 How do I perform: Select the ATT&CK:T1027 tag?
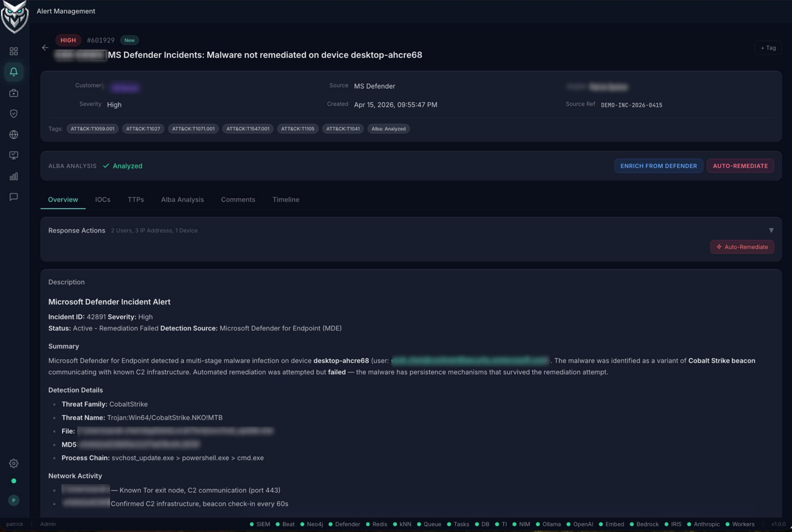[x=143, y=129]
